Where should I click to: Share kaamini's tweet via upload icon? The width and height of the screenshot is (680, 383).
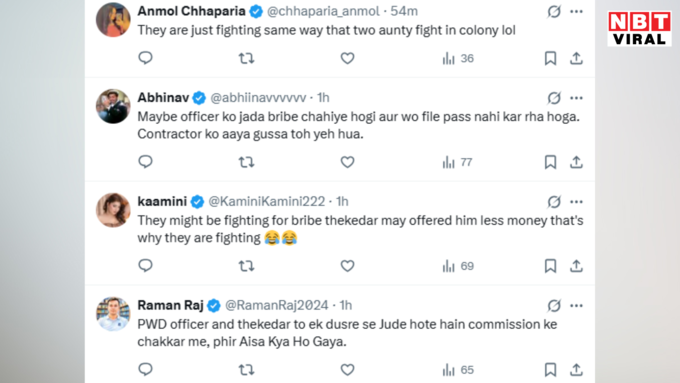click(576, 266)
